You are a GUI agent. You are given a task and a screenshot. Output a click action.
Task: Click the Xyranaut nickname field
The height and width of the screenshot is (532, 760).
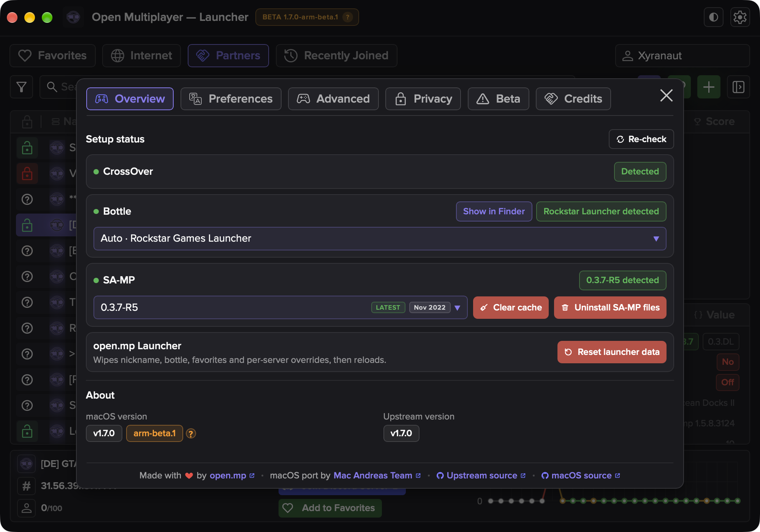[682, 56]
